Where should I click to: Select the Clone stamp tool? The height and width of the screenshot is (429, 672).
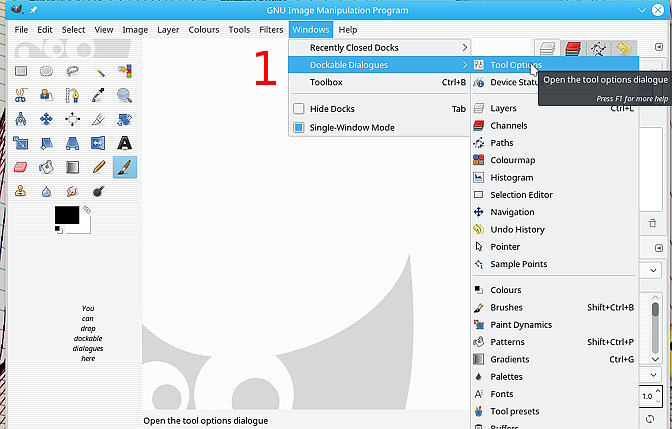tap(21, 191)
